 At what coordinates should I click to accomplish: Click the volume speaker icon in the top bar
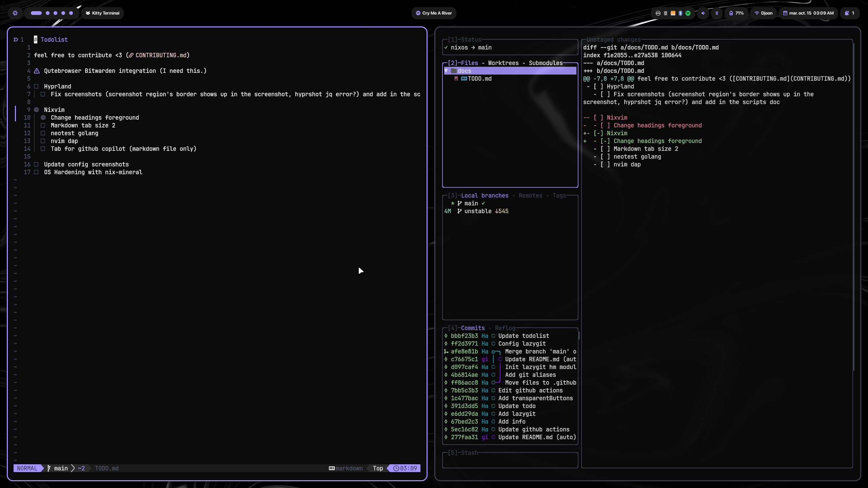click(703, 13)
